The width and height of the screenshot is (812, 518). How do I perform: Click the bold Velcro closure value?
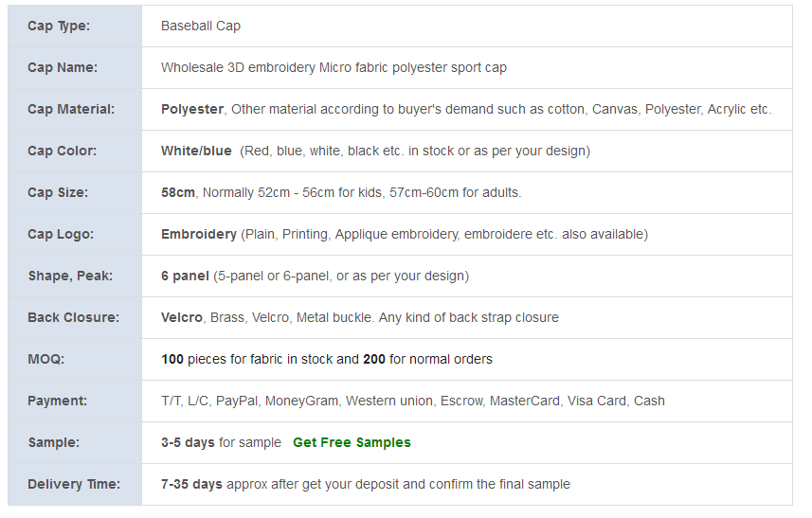(182, 318)
